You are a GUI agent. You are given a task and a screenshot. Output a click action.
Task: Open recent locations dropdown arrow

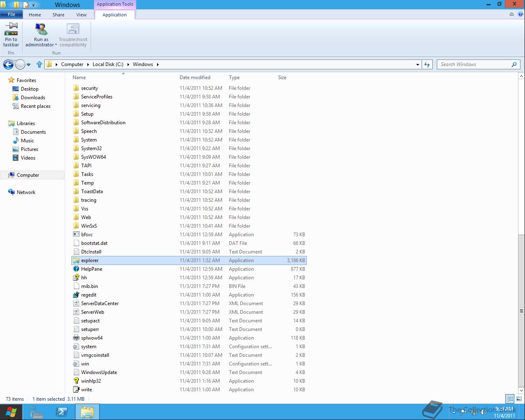point(29,65)
